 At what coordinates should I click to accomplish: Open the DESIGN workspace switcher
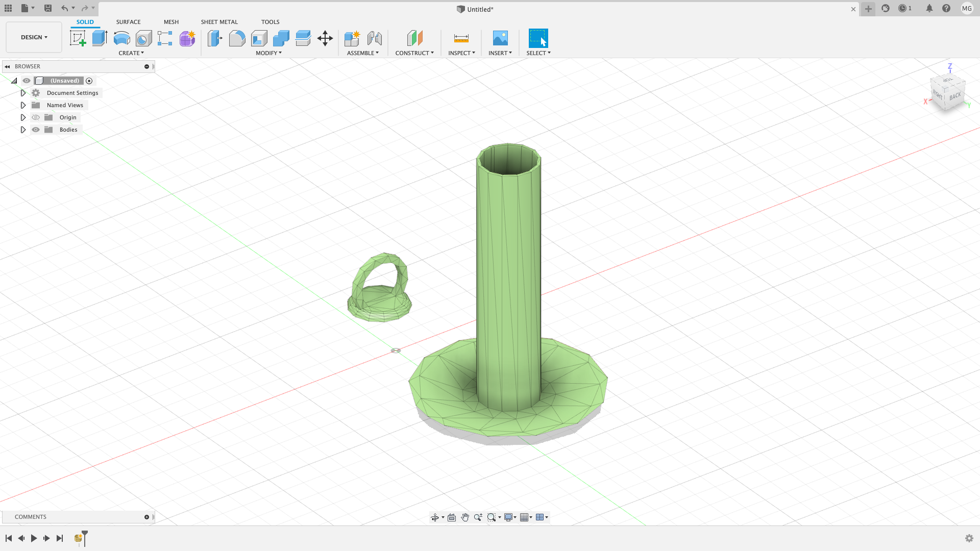(34, 37)
